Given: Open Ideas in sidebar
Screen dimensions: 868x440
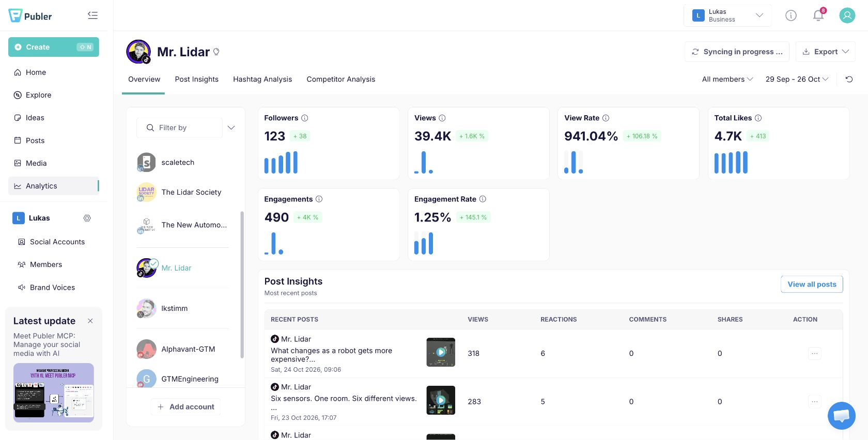Looking at the screenshot, I should [54, 118].
